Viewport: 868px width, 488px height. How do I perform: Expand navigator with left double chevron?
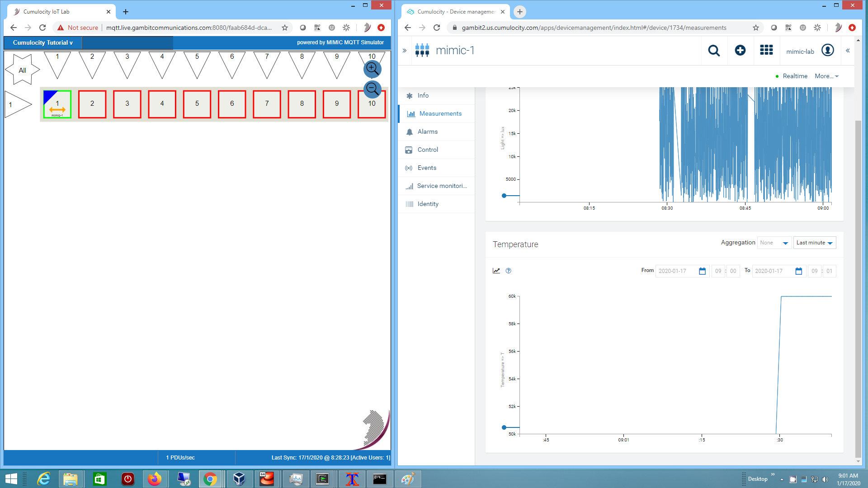[x=405, y=51]
